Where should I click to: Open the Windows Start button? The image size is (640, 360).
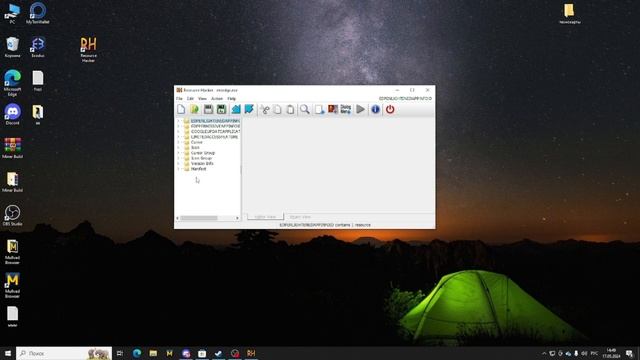[x=8, y=353]
